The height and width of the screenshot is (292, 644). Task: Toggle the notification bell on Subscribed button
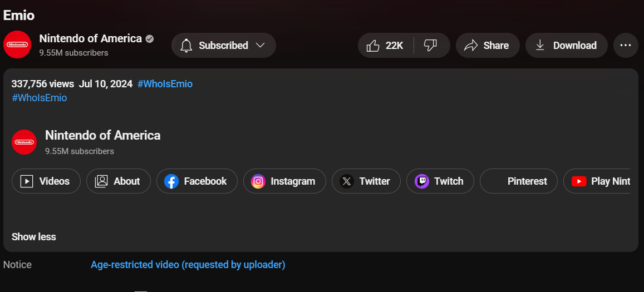(186, 46)
